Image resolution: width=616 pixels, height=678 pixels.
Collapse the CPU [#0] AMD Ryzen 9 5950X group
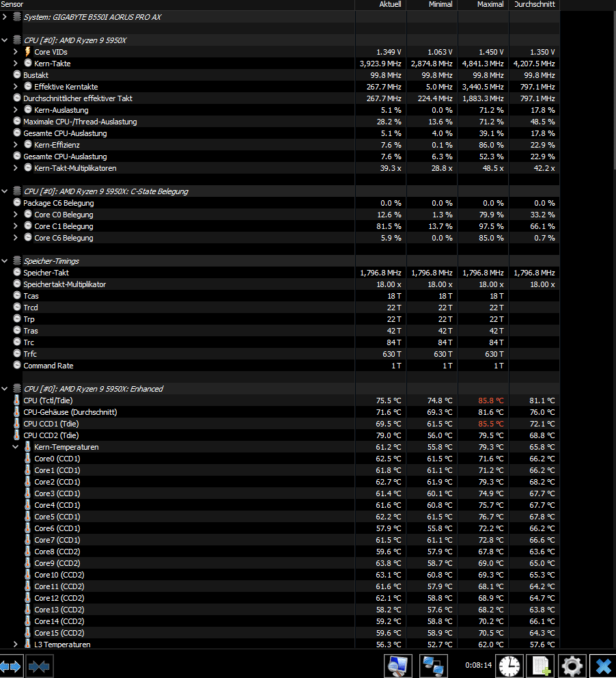[5, 40]
